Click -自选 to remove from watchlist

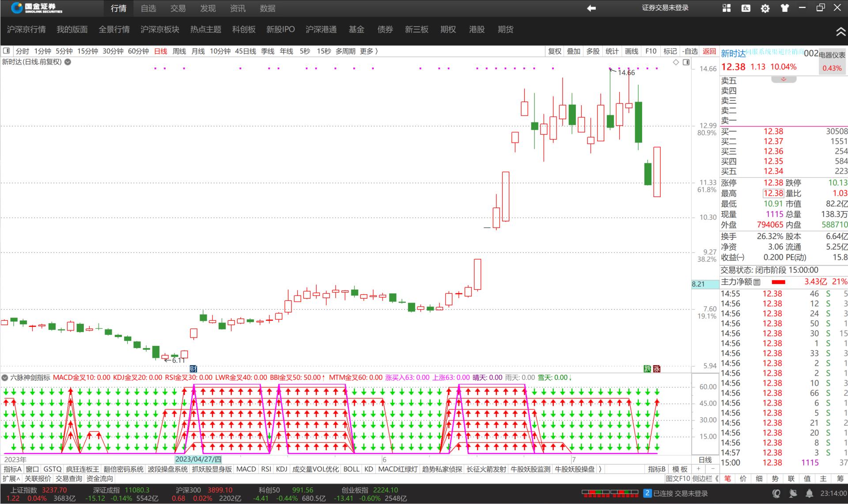click(x=690, y=51)
